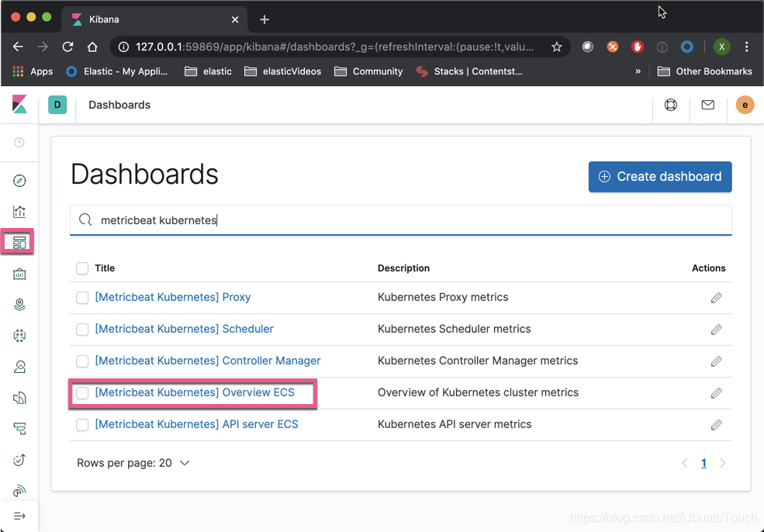Show more bookmarks chevron
764x532 pixels.
pyautogui.click(x=638, y=71)
